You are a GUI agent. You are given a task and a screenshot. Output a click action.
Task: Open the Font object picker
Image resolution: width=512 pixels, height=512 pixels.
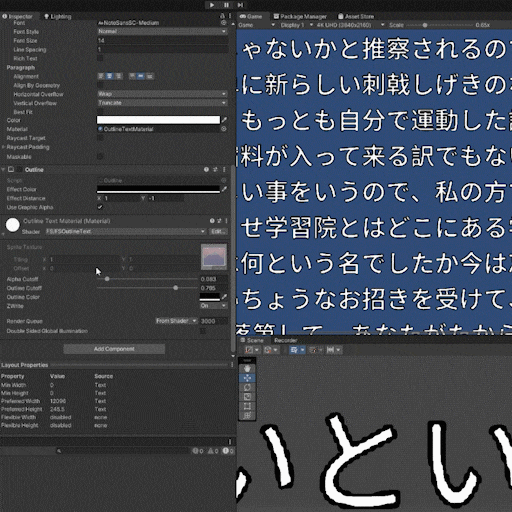click(224, 23)
